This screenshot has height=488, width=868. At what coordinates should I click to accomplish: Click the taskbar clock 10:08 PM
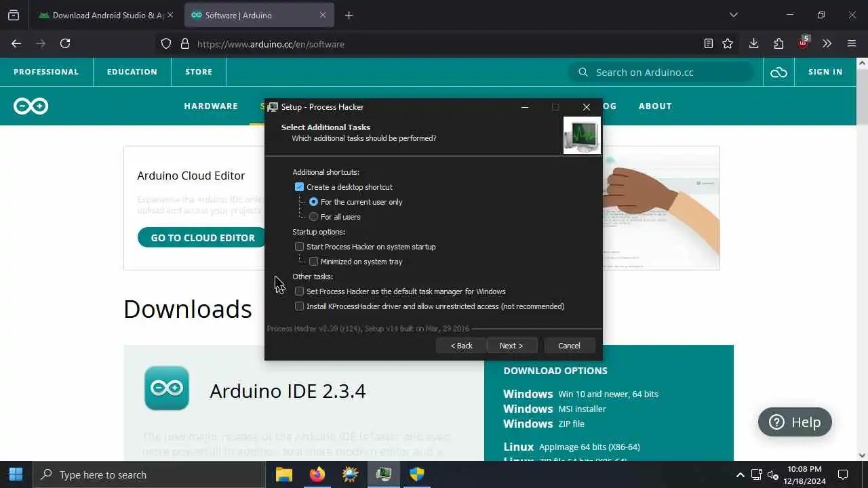(805, 474)
